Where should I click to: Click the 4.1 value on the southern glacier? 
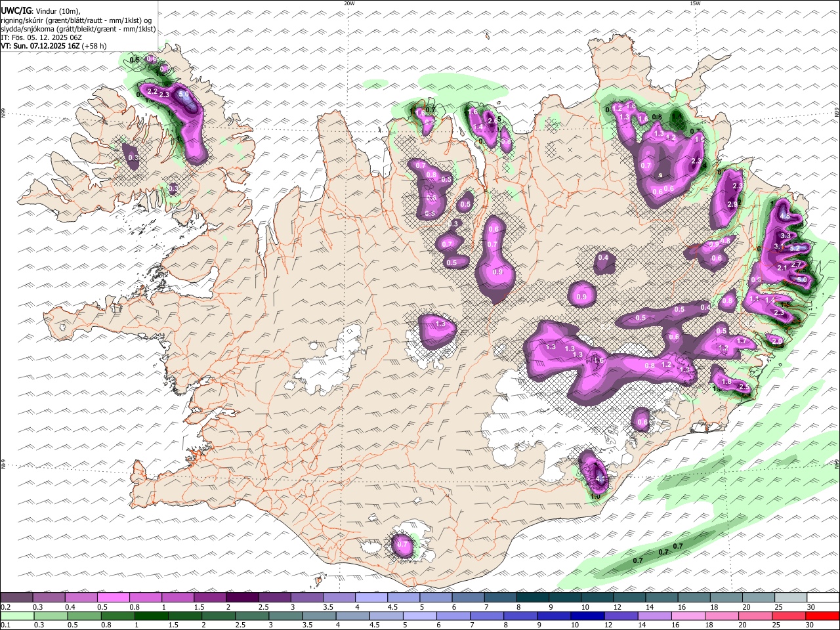point(600,479)
